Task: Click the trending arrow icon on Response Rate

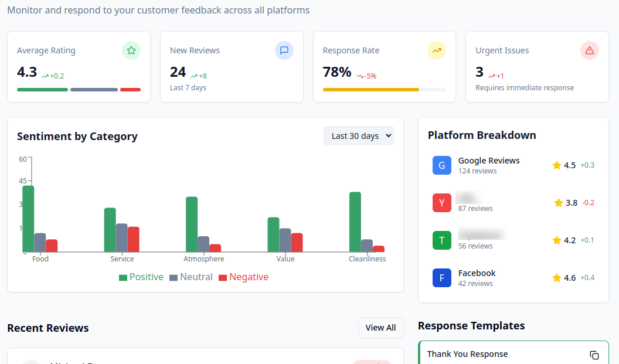Action: point(437,50)
